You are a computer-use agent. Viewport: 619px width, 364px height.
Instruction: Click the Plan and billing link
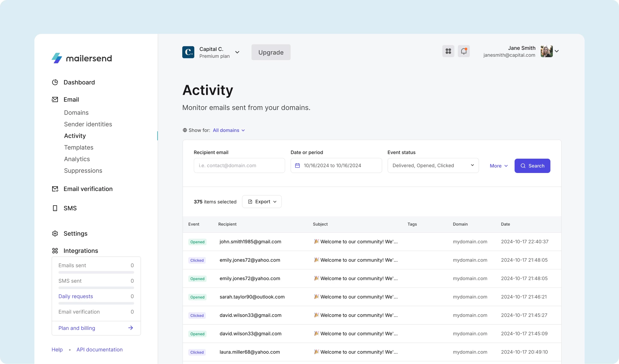[x=77, y=328]
